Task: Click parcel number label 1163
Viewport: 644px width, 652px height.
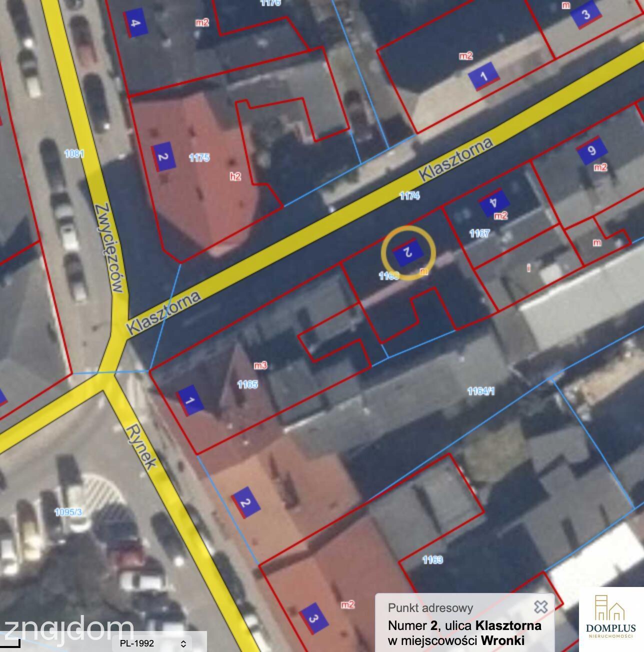Action: point(432,559)
